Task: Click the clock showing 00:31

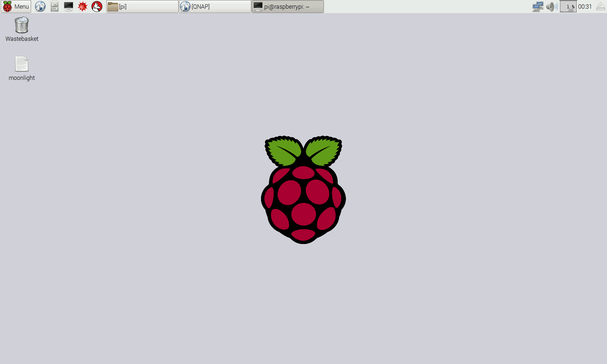Action: click(x=585, y=6)
